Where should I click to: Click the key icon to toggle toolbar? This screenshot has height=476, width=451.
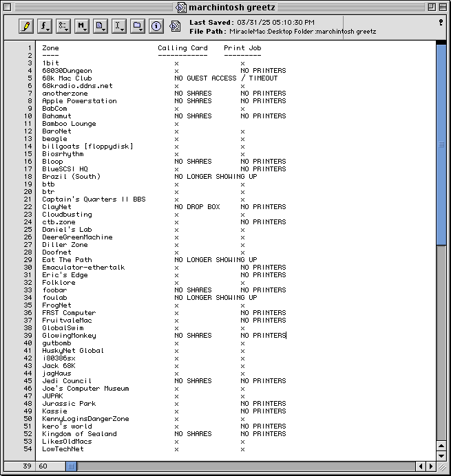click(x=441, y=23)
